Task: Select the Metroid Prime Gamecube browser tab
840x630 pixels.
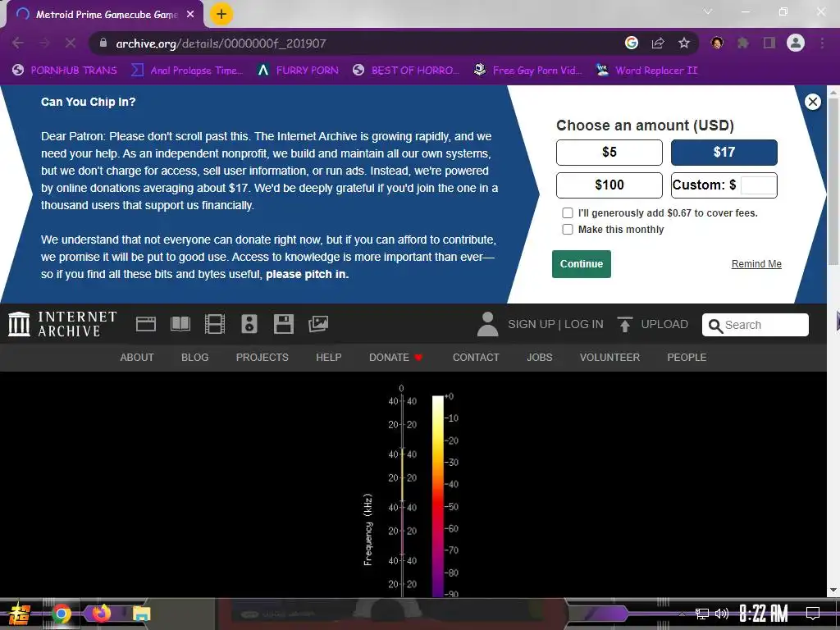Action: [x=105, y=15]
